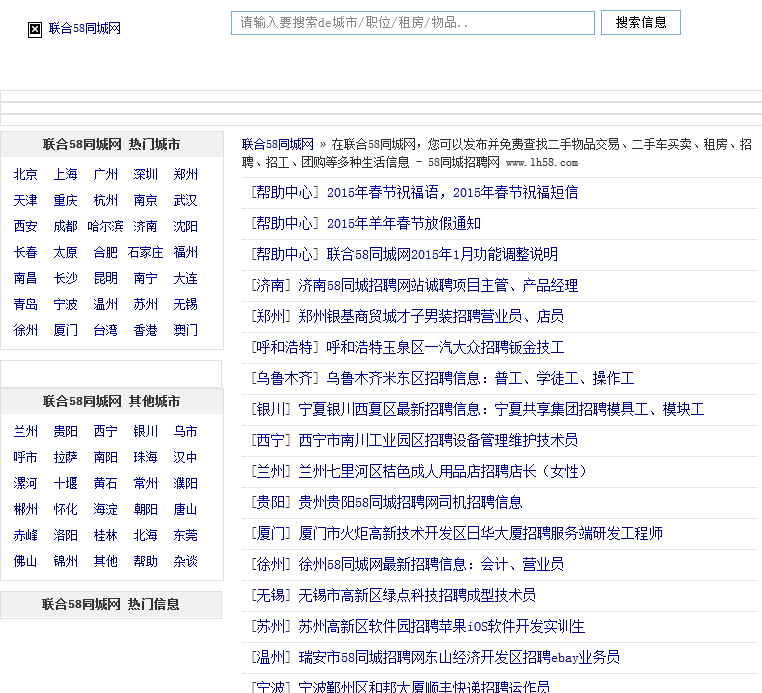Choose 深圳 city link
This screenshot has height=693, width=762.
pos(145,174)
